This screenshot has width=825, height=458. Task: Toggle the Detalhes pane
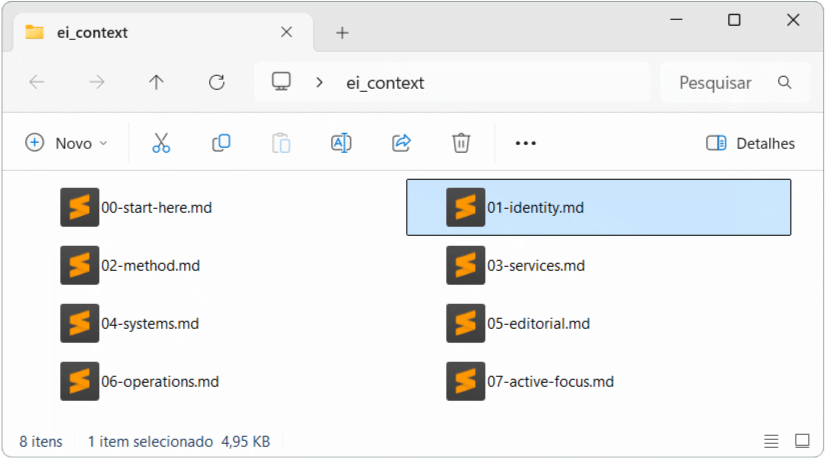[x=750, y=143]
